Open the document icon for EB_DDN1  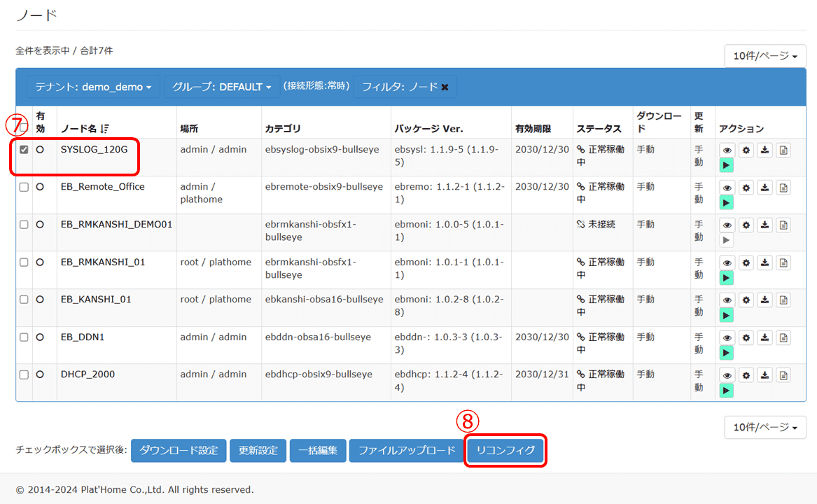pyautogui.click(x=783, y=337)
